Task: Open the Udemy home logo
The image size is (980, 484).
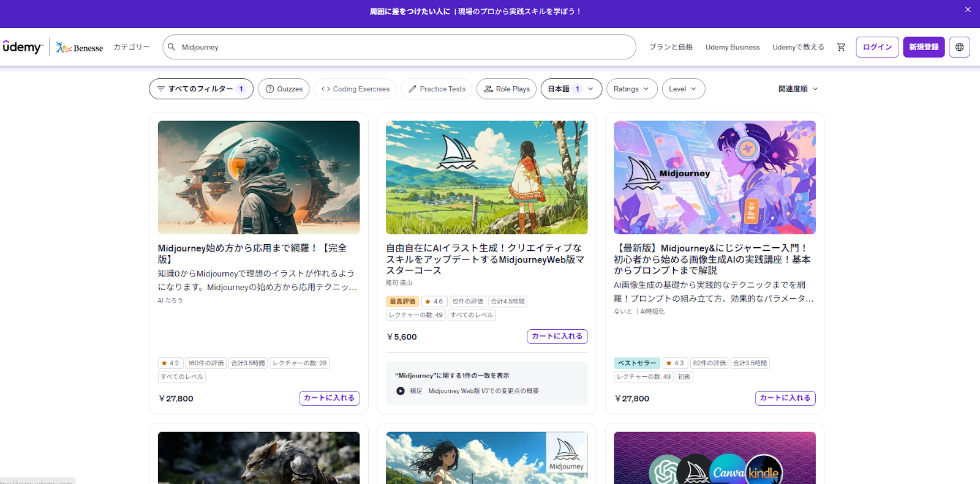Action: (23, 47)
